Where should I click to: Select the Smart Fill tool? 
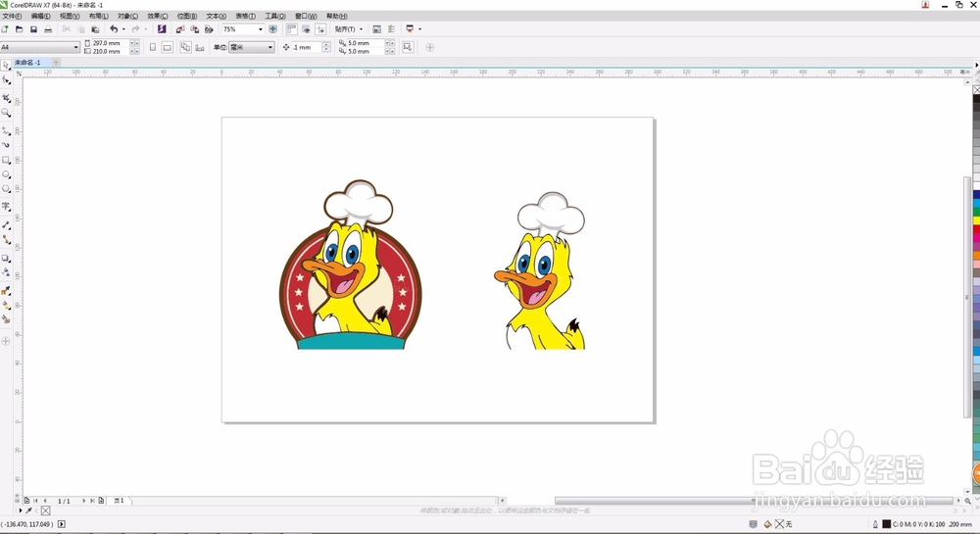click(6, 319)
